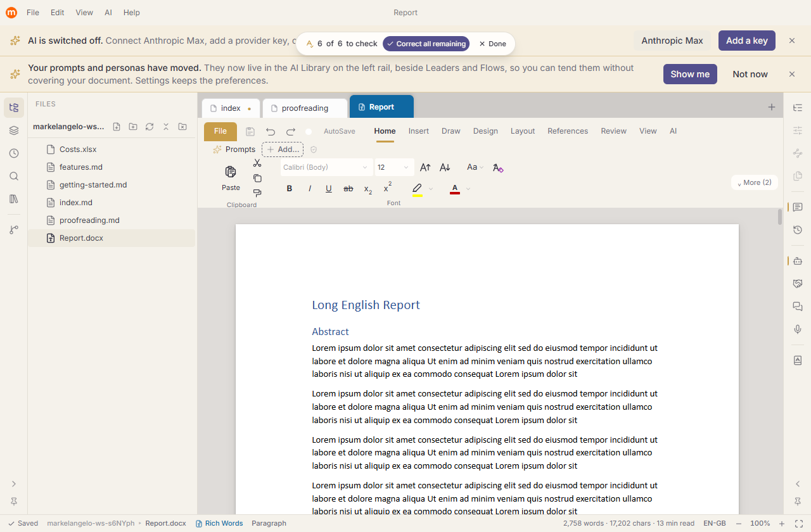
Task: Open the AI robot assistant panel
Action: click(798, 260)
